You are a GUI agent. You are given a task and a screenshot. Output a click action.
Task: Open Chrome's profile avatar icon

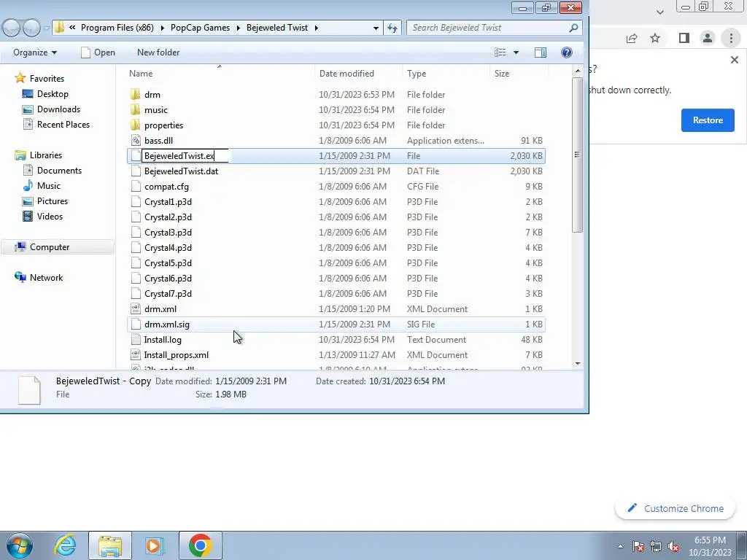click(708, 38)
